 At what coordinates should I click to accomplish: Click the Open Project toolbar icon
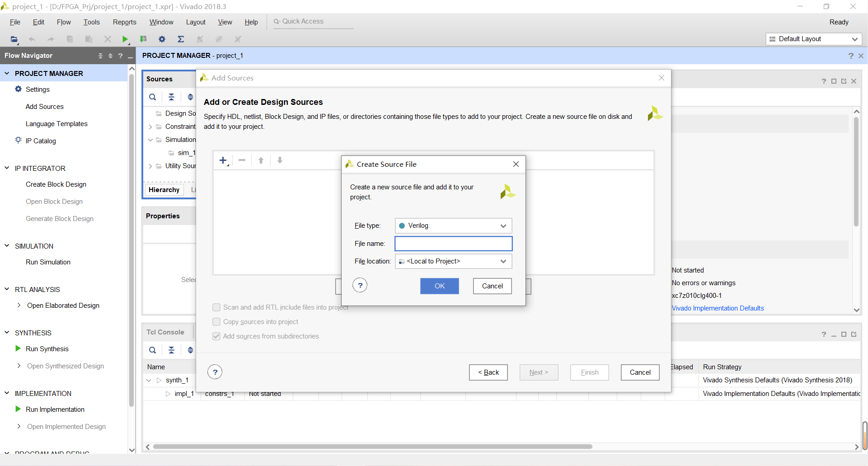coord(14,39)
